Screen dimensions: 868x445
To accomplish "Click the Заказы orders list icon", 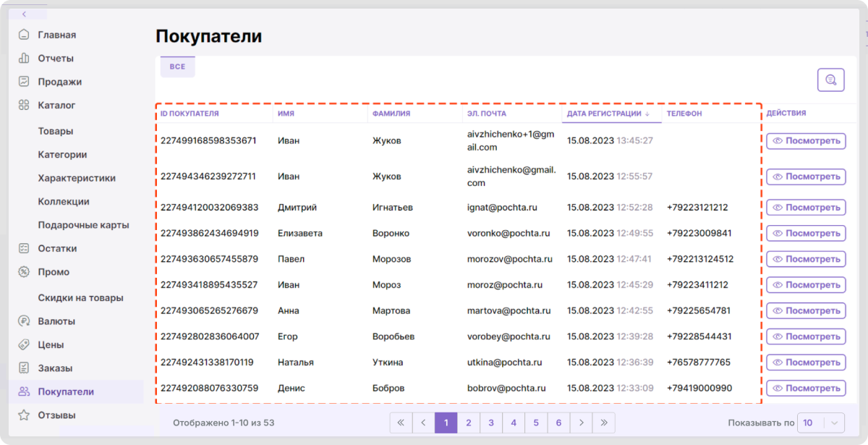I will [x=24, y=368].
